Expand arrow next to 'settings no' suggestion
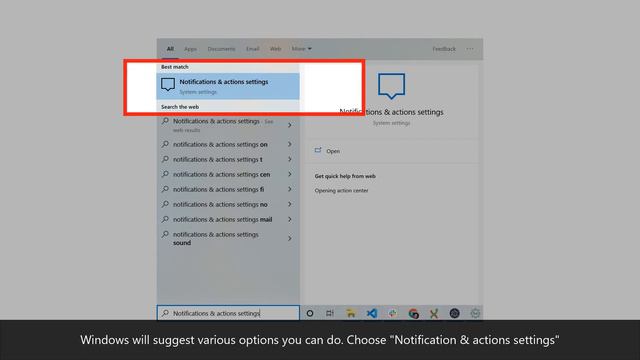 pyautogui.click(x=290, y=204)
